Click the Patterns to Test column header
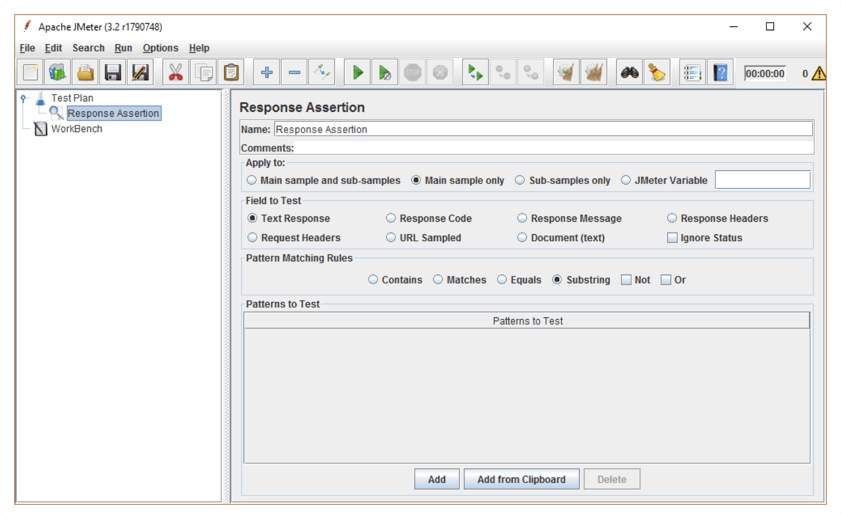Viewport: 841px width, 519px height. tap(527, 321)
